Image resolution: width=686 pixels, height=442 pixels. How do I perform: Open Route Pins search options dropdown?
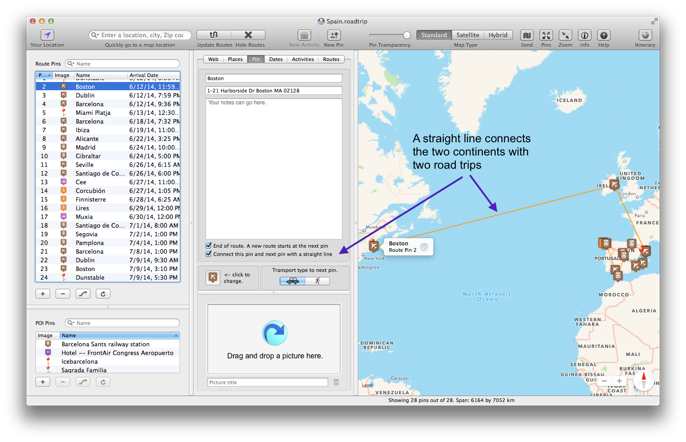(71, 64)
